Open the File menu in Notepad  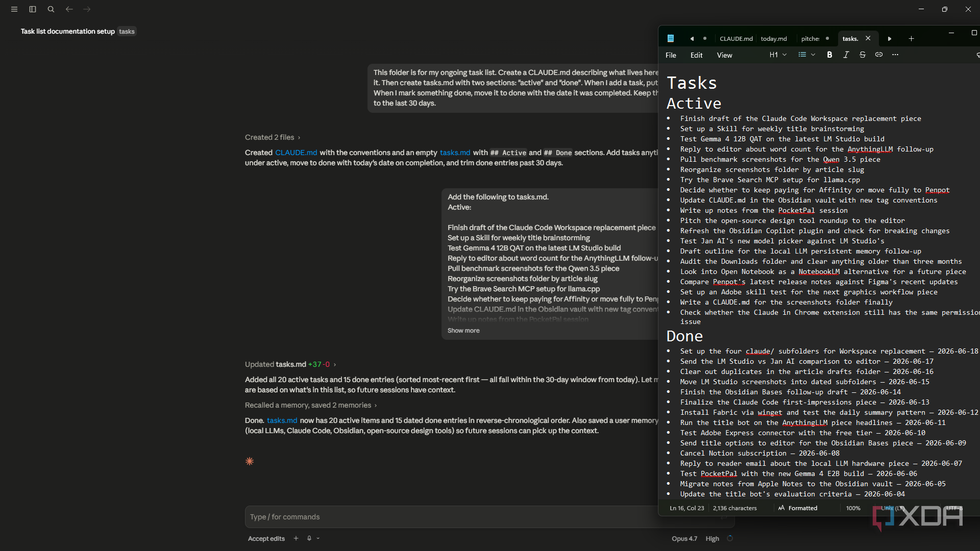point(671,55)
